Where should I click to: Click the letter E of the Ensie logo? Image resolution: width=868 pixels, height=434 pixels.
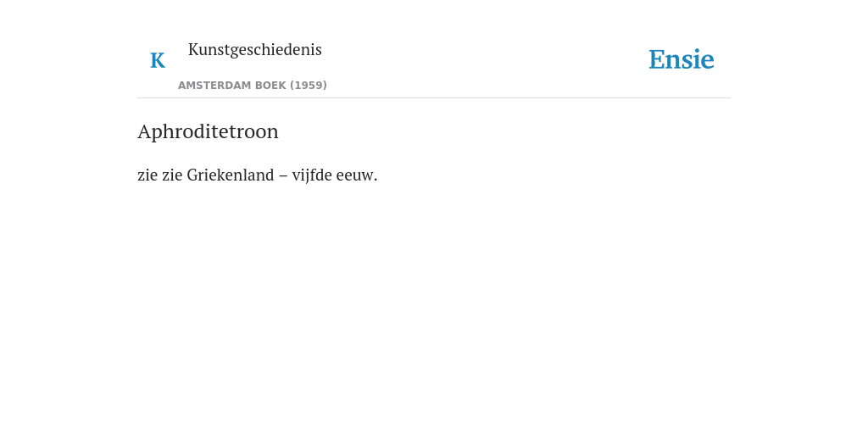point(657,59)
